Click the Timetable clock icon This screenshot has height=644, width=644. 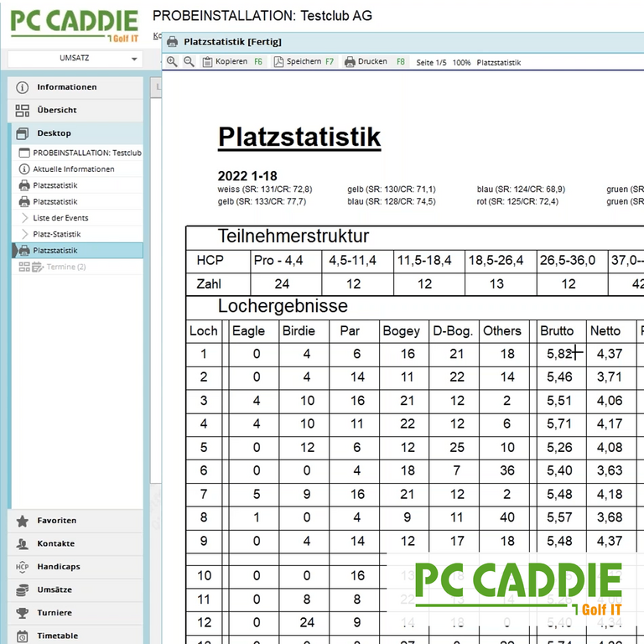[22, 636]
